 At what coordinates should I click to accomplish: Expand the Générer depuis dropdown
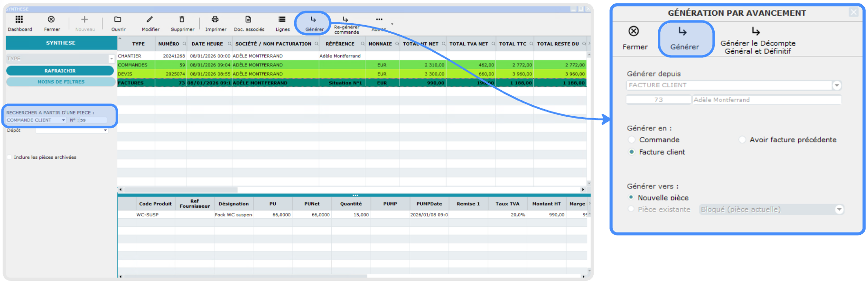[837, 85]
